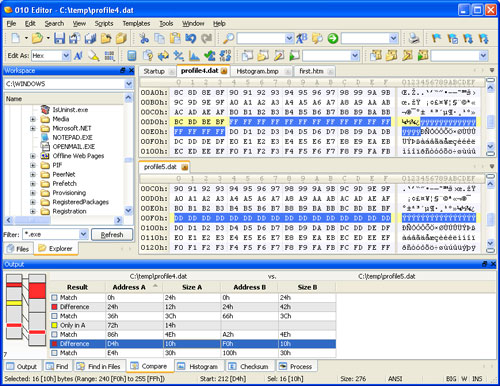Click the Cut scissors icon

[x=144, y=38]
